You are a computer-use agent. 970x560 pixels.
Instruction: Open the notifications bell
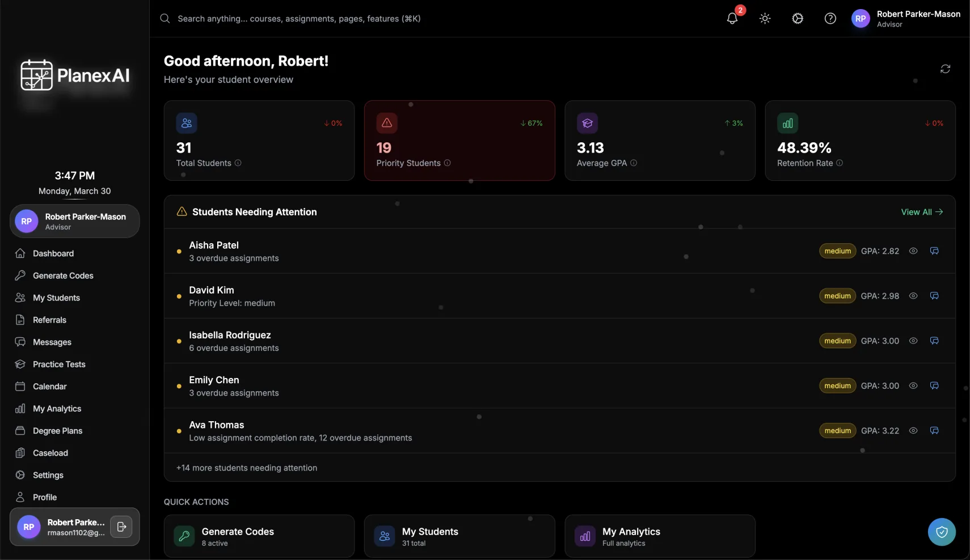(x=732, y=19)
